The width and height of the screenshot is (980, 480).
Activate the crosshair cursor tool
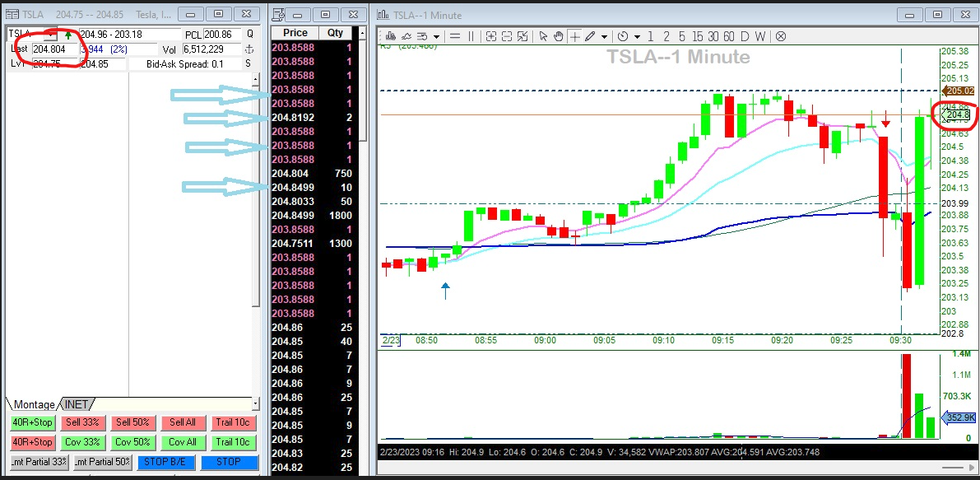click(574, 36)
